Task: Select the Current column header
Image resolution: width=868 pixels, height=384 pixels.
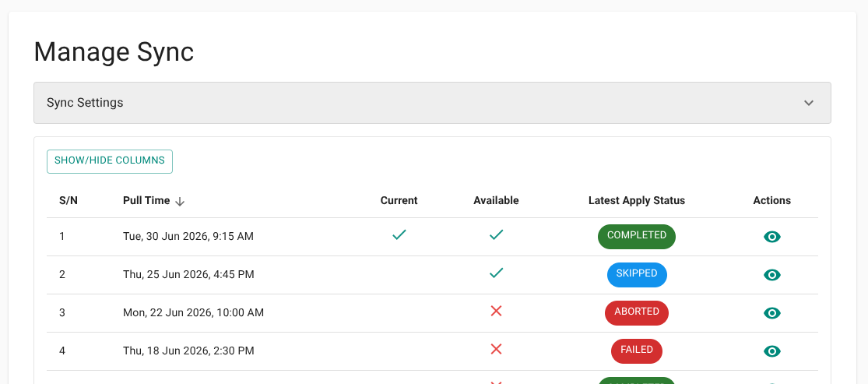Action: click(x=399, y=201)
